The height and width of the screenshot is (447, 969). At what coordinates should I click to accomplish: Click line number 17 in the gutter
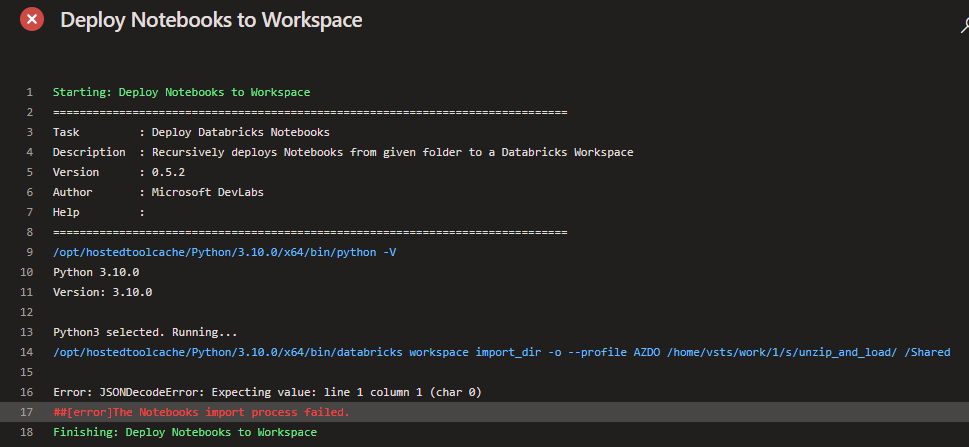click(x=27, y=412)
